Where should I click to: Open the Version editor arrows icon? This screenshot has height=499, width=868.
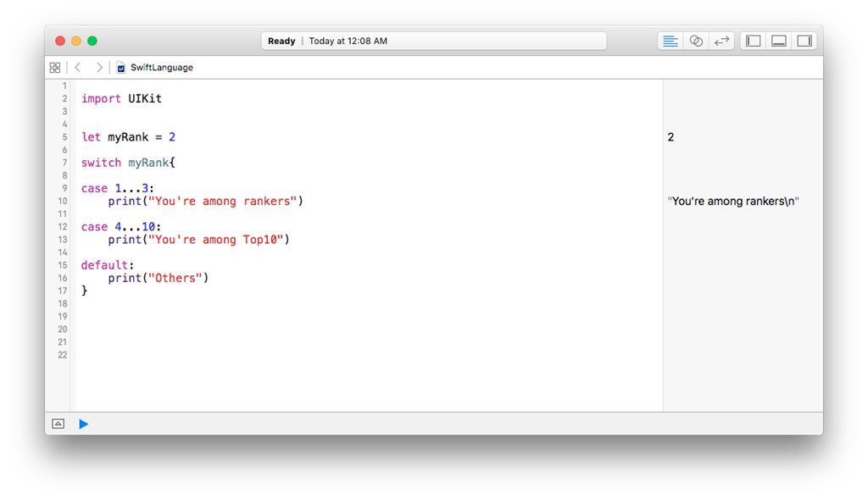[722, 41]
